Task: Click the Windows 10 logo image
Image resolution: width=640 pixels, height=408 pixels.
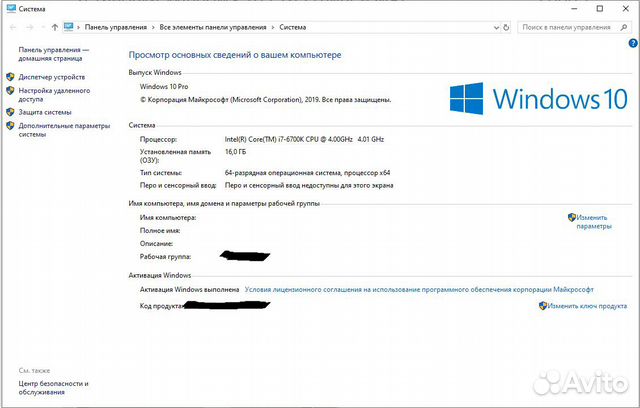Action: point(538,99)
